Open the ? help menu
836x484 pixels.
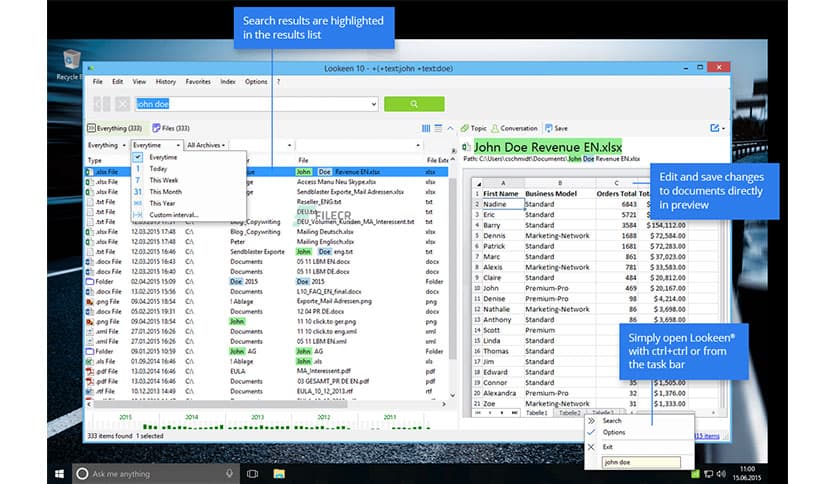[278, 82]
